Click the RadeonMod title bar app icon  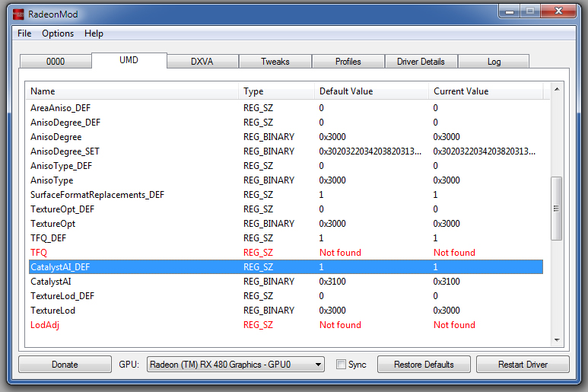[x=18, y=14]
